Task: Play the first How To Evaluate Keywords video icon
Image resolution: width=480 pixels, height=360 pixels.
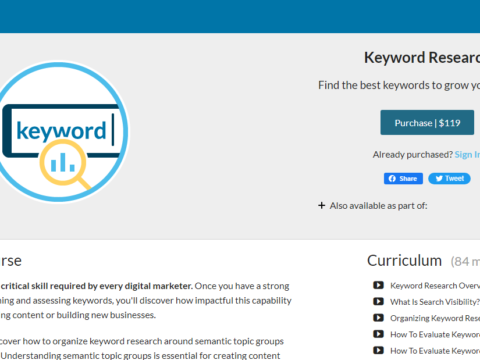Action: pos(378,334)
